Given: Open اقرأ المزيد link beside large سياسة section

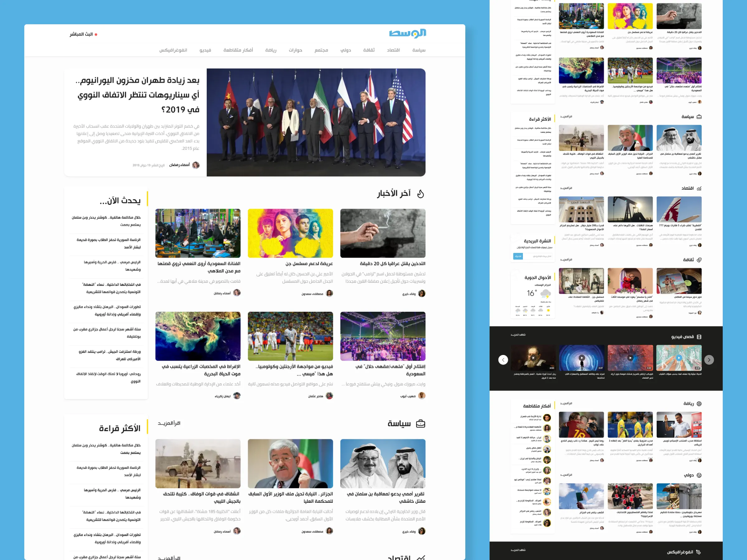Looking at the screenshot, I should (x=169, y=423).
